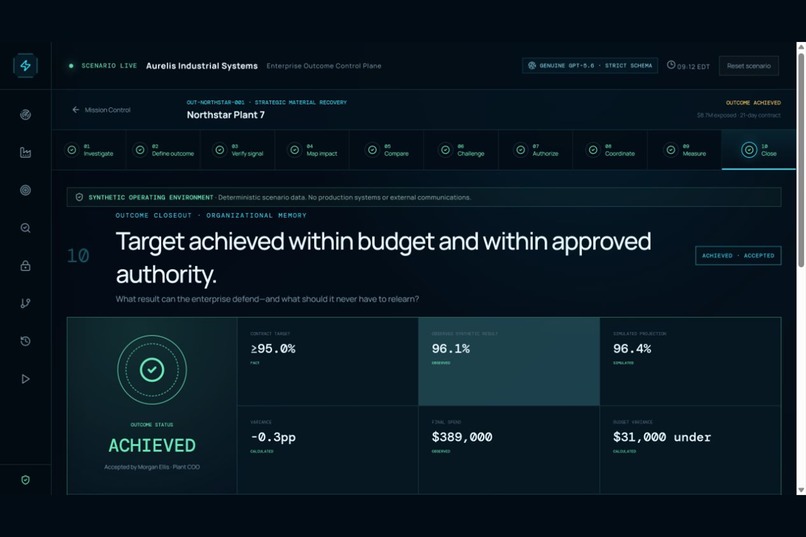Click the Outcome Closeout · Organizational Memory label

[211, 215]
